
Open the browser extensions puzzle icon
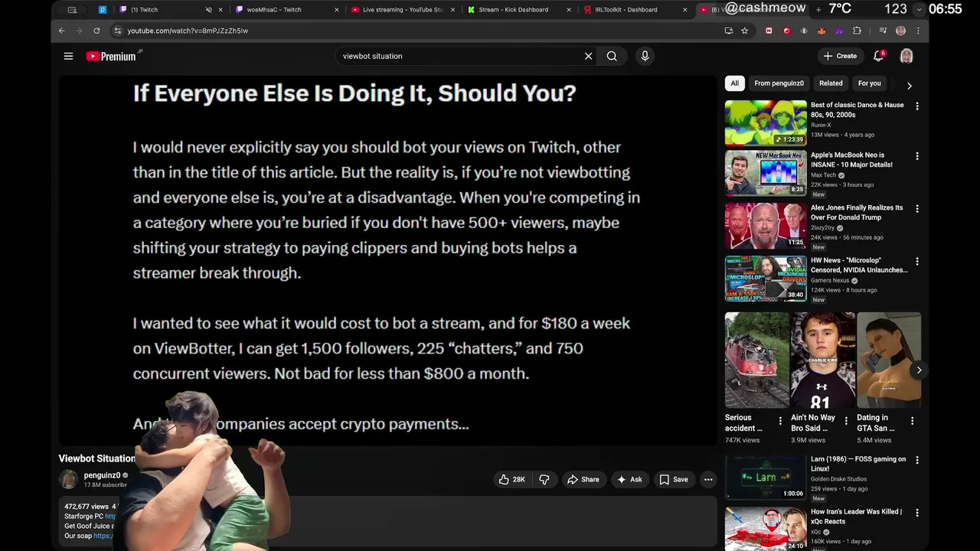click(x=857, y=31)
